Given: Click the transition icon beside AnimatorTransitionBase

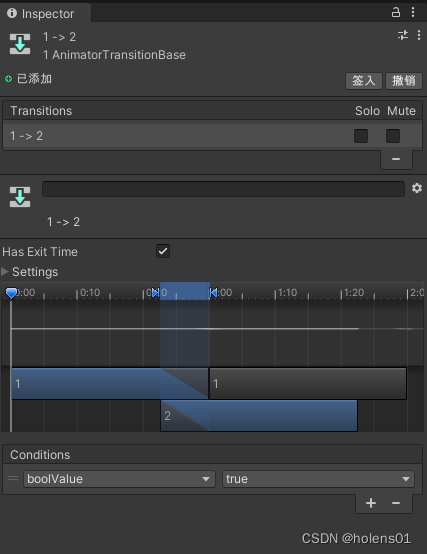Looking at the screenshot, I should (20, 44).
